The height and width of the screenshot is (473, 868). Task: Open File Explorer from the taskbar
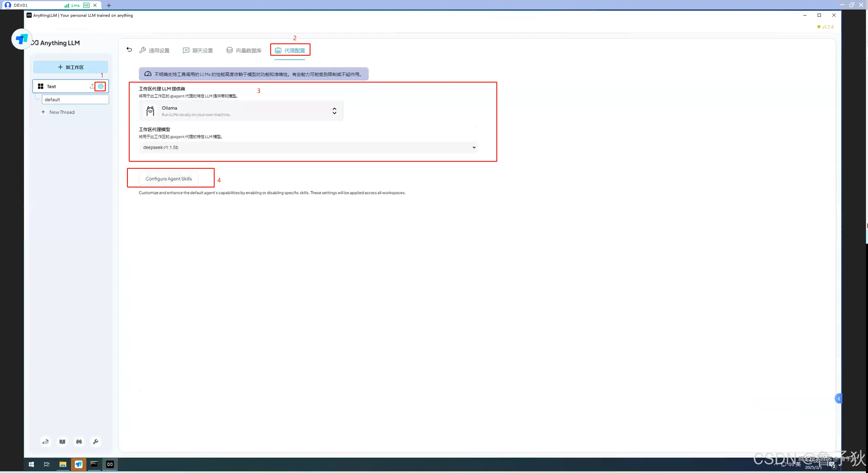(63, 464)
